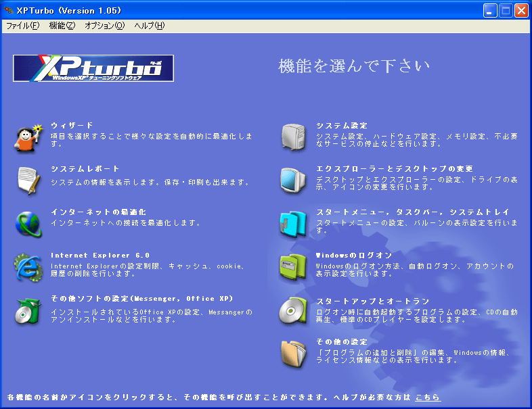
Task: Click the Other Settings folder icon
Action: (294, 354)
